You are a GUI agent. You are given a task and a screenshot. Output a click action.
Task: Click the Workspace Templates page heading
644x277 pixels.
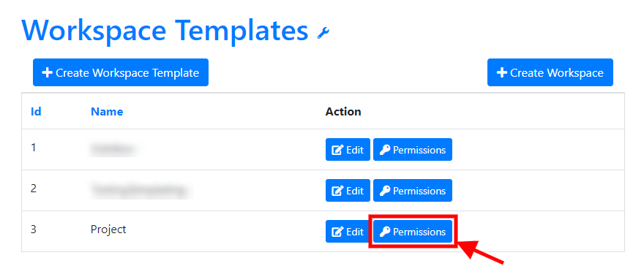[165, 31]
